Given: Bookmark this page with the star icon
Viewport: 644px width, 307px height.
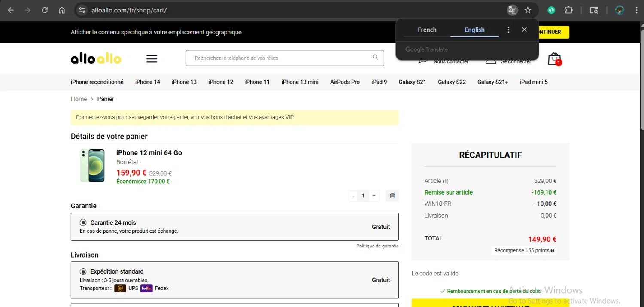Looking at the screenshot, I should tap(528, 10).
